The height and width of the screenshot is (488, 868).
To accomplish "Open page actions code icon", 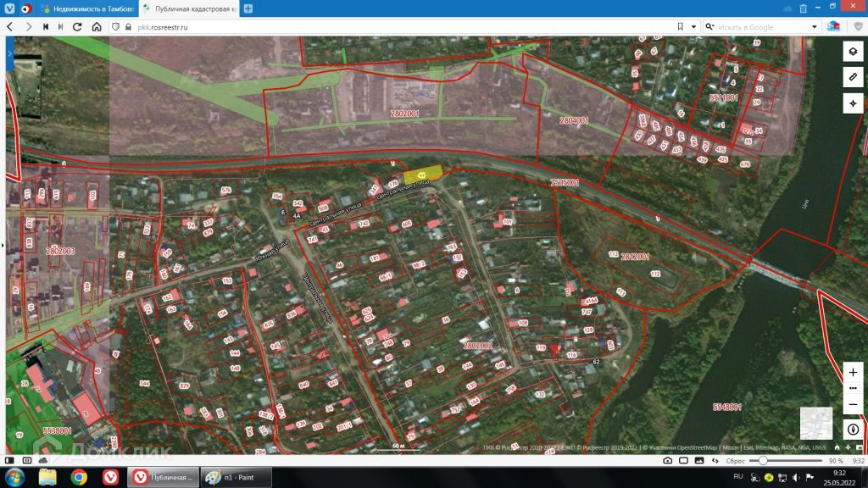I will pos(715,460).
